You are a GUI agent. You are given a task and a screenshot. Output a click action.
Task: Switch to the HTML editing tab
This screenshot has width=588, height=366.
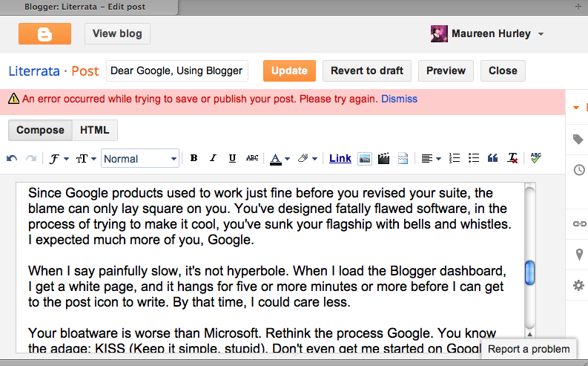(x=95, y=130)
